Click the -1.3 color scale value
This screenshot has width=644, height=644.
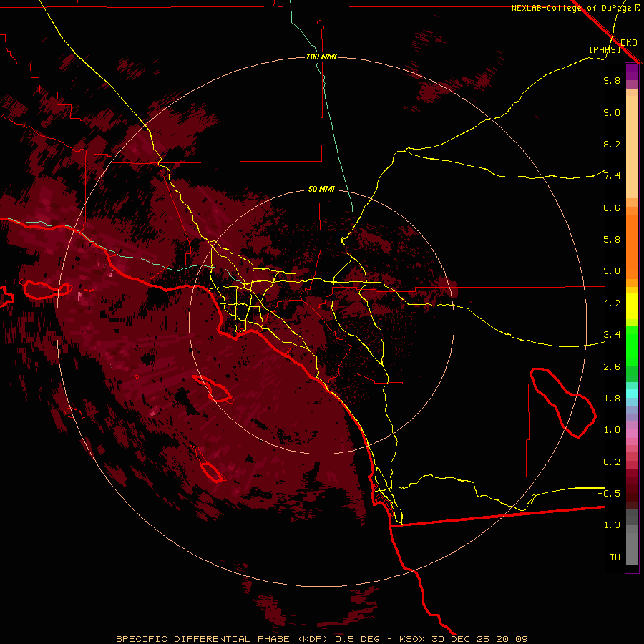pyautogui.click(x=609, y=525)
